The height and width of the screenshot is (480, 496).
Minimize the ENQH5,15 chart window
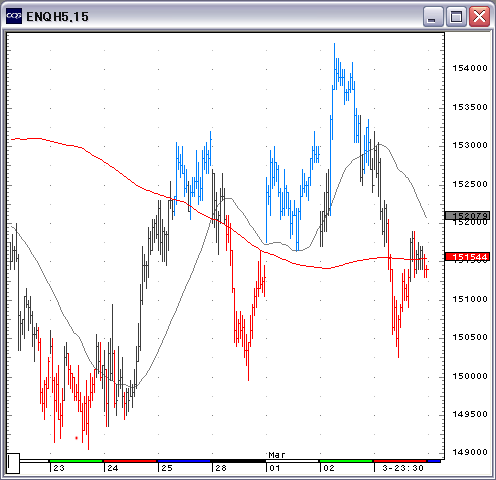point(433,16)
